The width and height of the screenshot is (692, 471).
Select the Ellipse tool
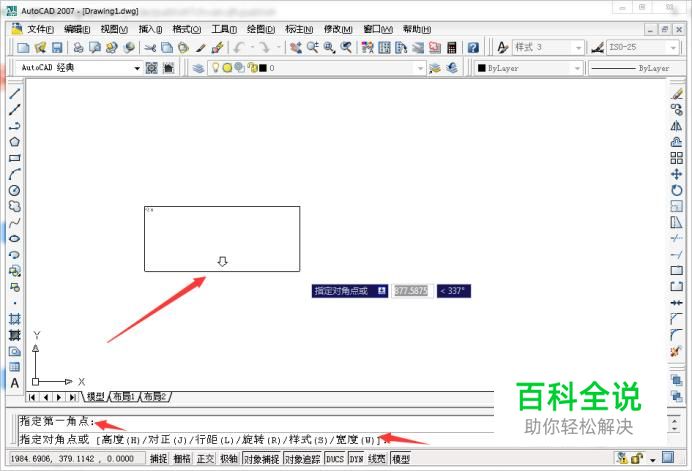15,238
